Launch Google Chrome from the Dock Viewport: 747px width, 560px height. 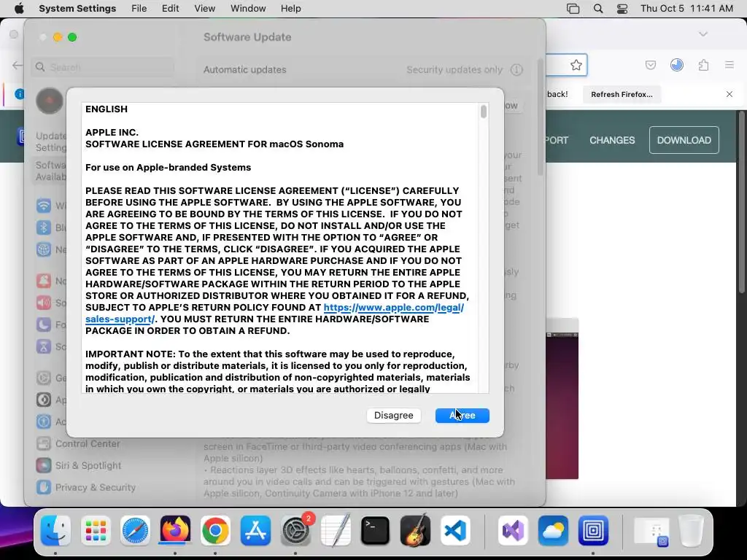(x=215, y=531)
